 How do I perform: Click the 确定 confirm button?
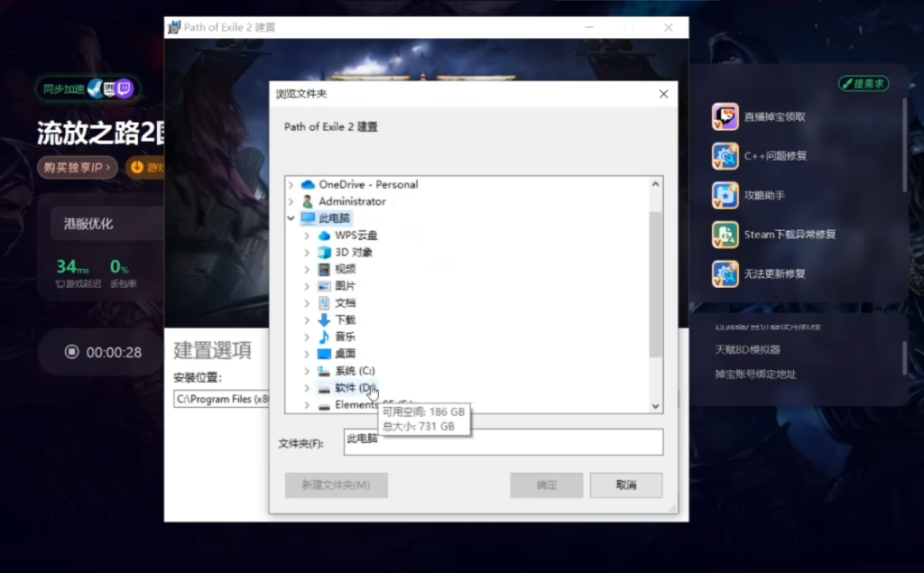tap(546, 485)
